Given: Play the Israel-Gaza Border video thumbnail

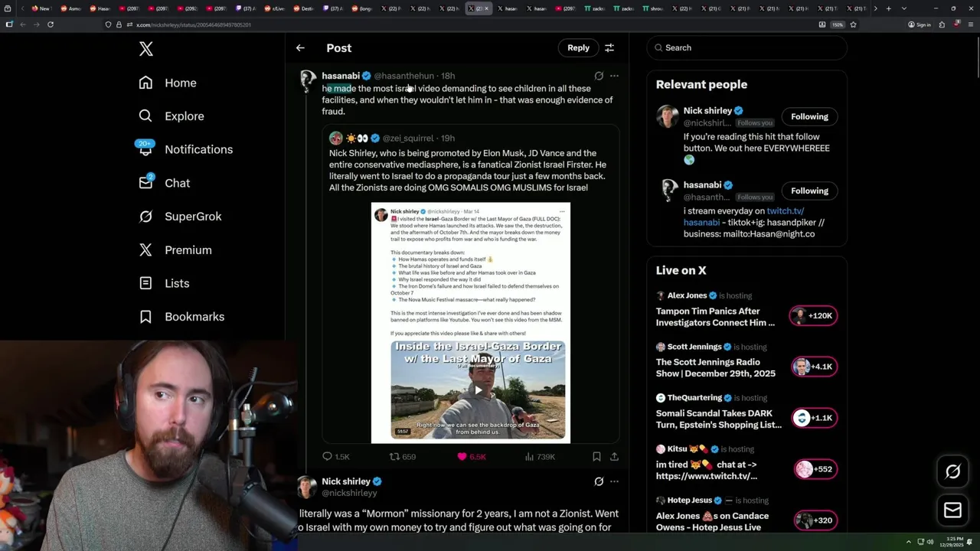Looking at the screenshot, I should click(478, 390).
